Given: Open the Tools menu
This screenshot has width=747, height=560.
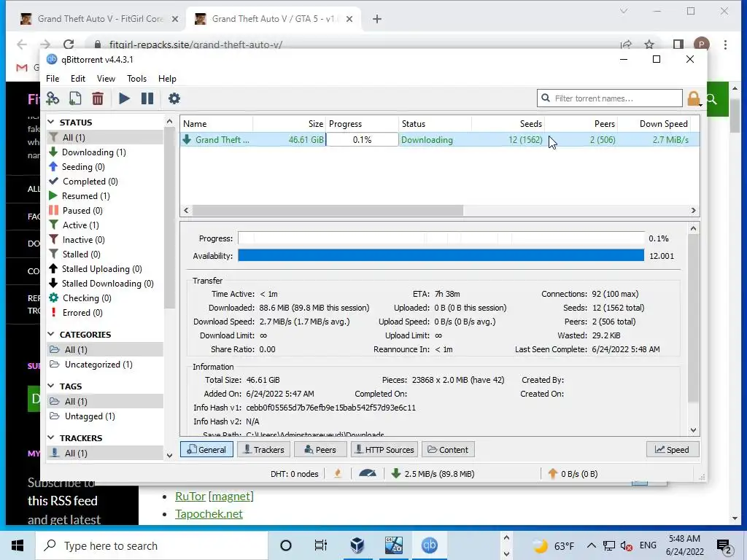Looking at the screenshot, I should (136, 79).
